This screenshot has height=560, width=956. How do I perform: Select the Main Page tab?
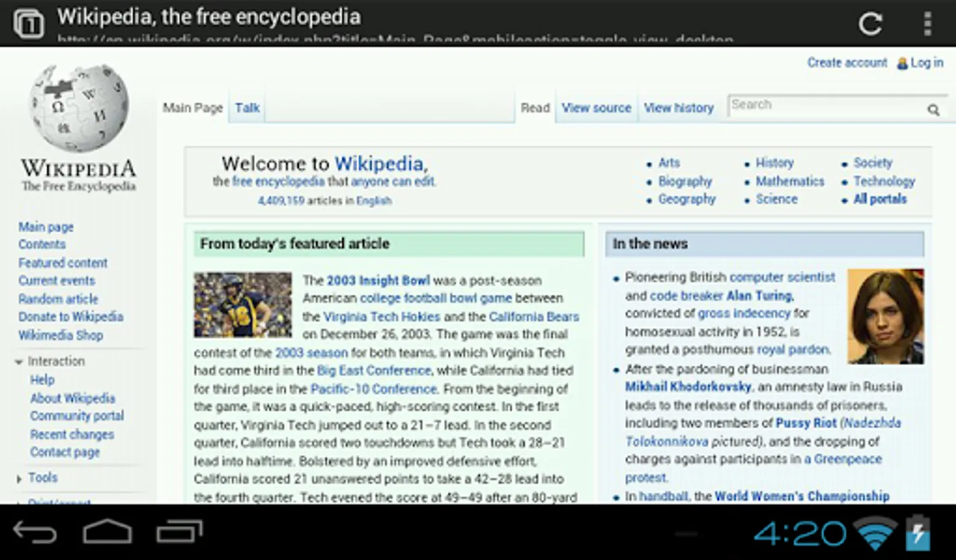point(193,108)
